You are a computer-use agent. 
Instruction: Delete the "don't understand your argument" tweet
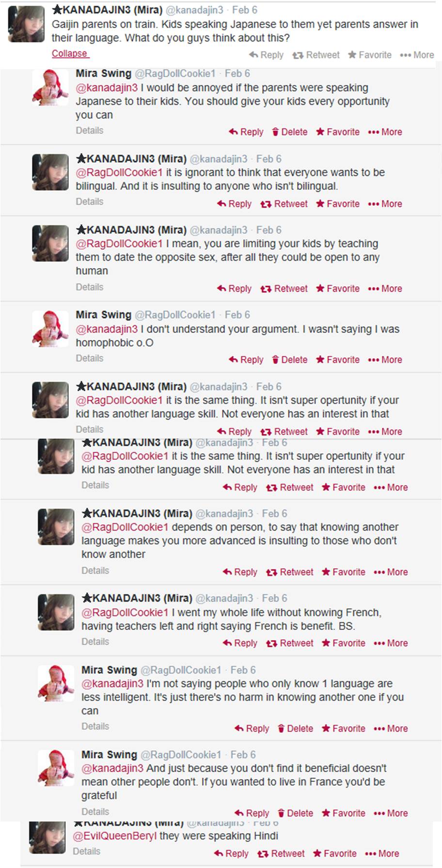click(x=289, y=360)
